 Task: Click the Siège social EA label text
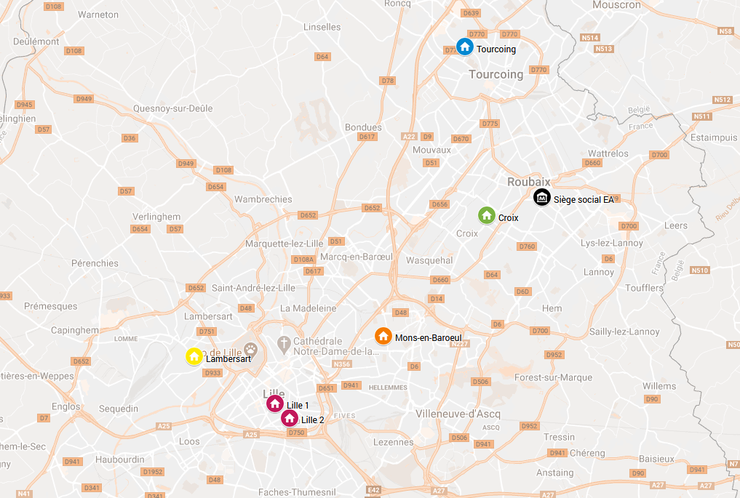click(x=584, y=200)
